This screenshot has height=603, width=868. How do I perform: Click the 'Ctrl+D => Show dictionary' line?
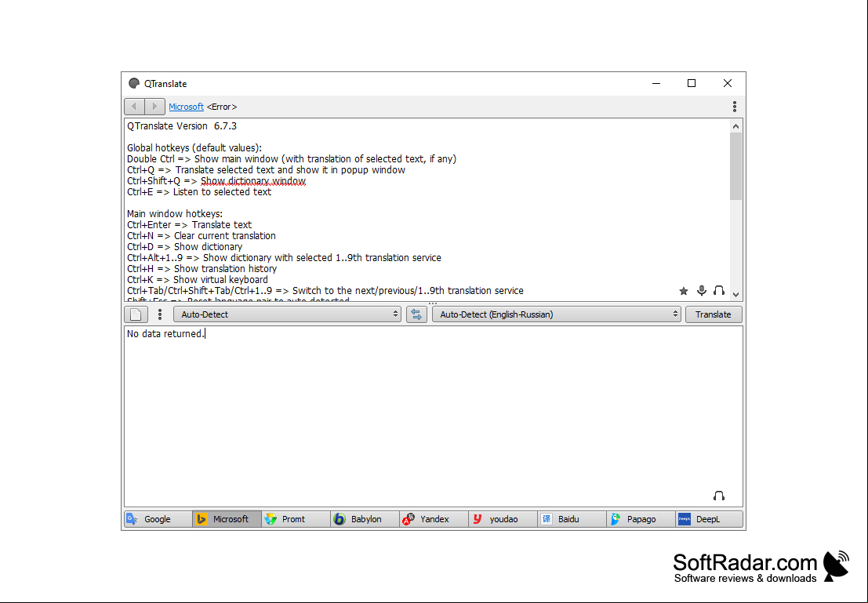pos(185,247)
